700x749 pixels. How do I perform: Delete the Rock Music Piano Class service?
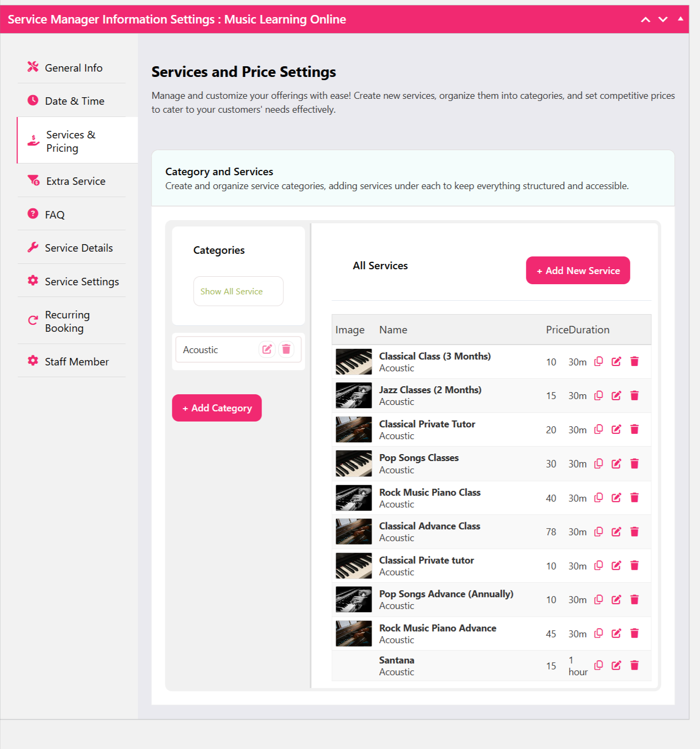(x=634, y=498)
